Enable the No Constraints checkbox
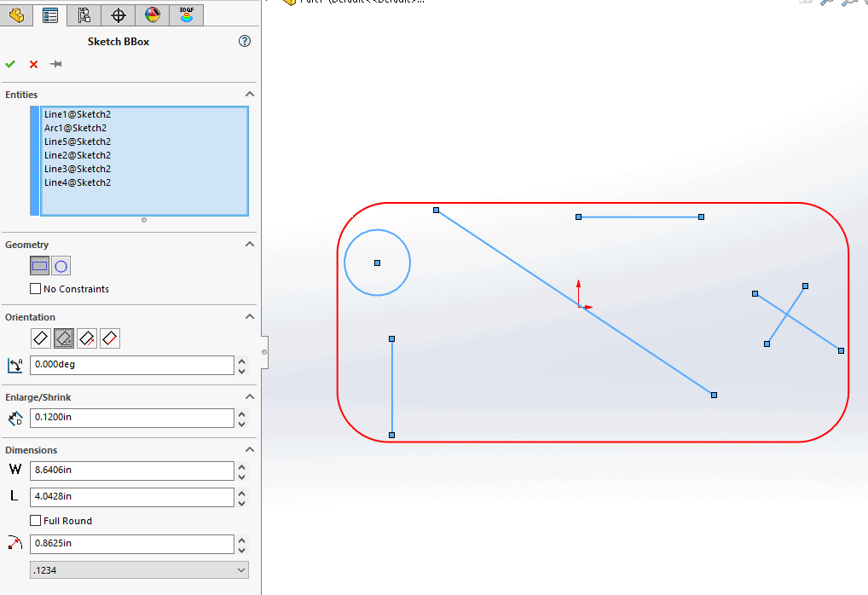The height and width of the screenshot is (595, 868). pyautogui.click(x=36, y=289)
